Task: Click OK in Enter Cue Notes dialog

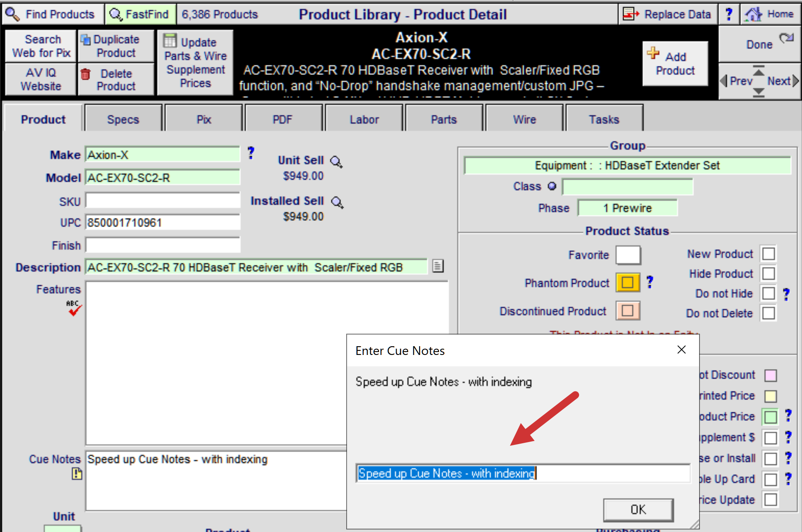Action: tap(638, 510)
